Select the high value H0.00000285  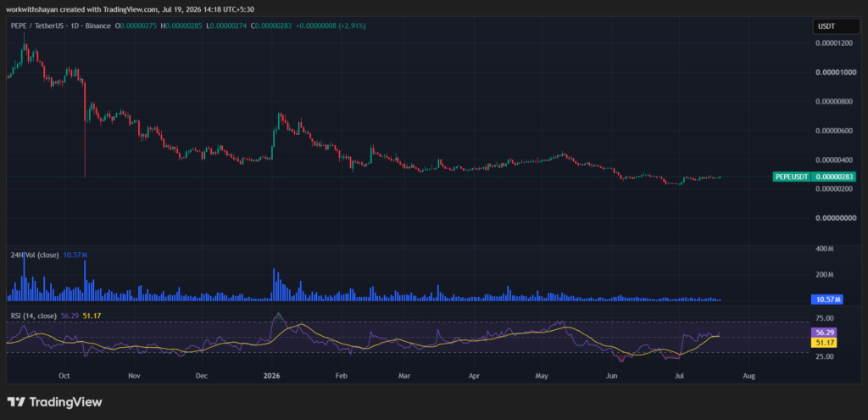(x=182, y=26)
